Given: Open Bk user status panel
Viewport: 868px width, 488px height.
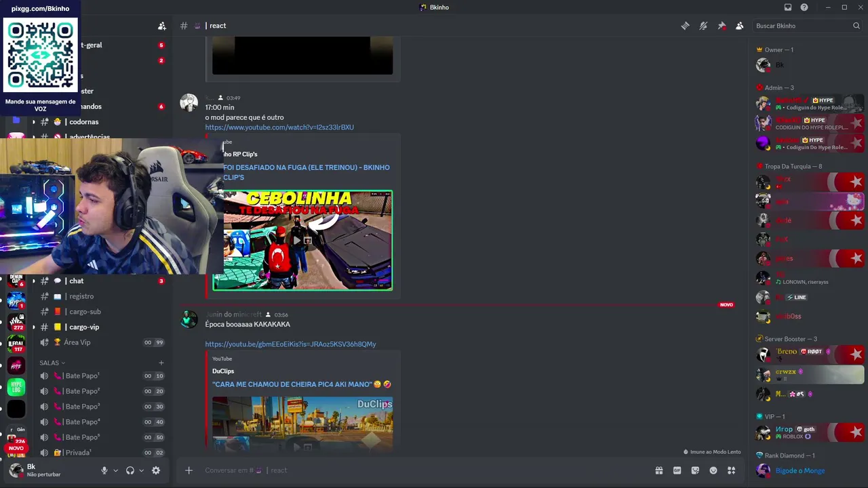Looking at the screenshot, I should pos(45,470).
